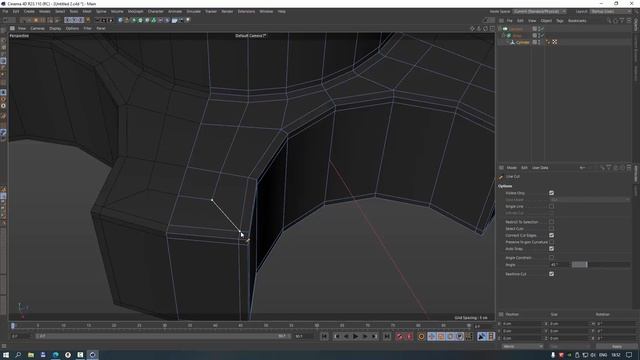
Task: Open the Object Manager Tags menu
Action: pos(560,20)
